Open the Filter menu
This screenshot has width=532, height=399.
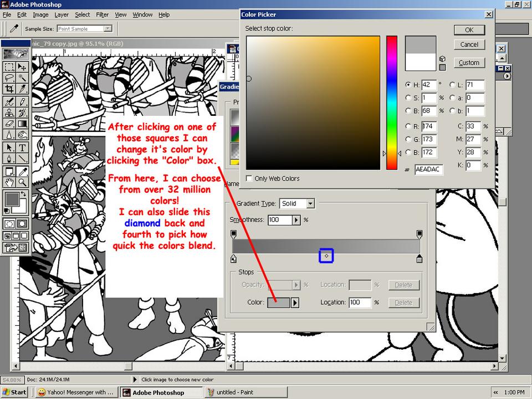tap(102, 14)
